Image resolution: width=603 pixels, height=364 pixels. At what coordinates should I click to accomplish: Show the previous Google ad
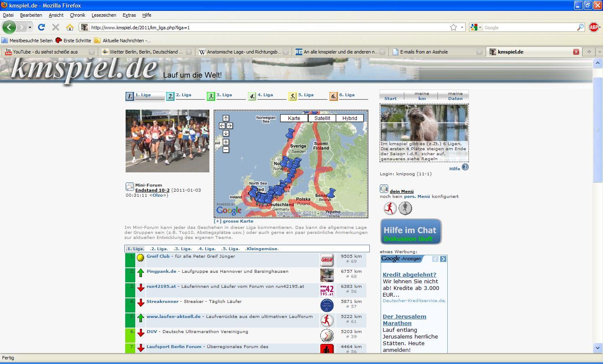(435, 259)
